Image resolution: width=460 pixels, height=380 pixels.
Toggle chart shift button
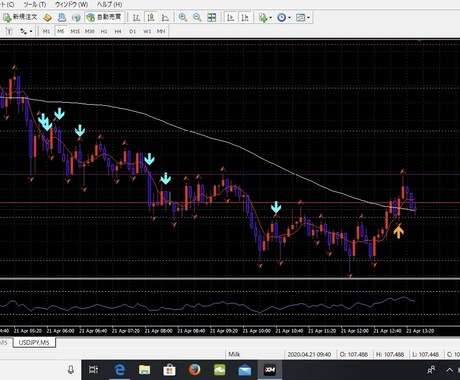click(245, 17)
